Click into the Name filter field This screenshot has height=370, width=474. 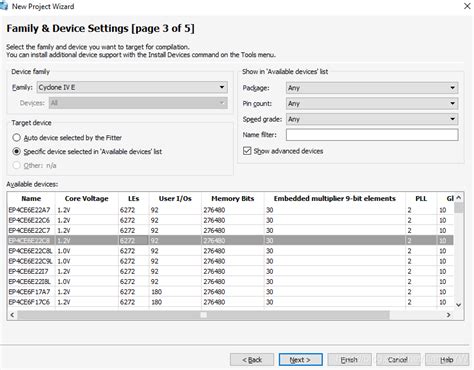click(x=372, y=135)
